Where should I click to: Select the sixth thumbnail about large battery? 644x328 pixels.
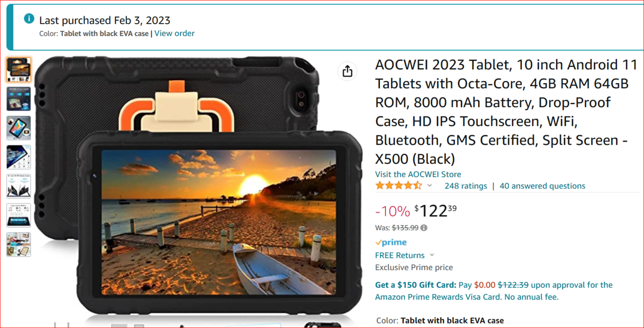pyautogui.click(x=19, y=215)
